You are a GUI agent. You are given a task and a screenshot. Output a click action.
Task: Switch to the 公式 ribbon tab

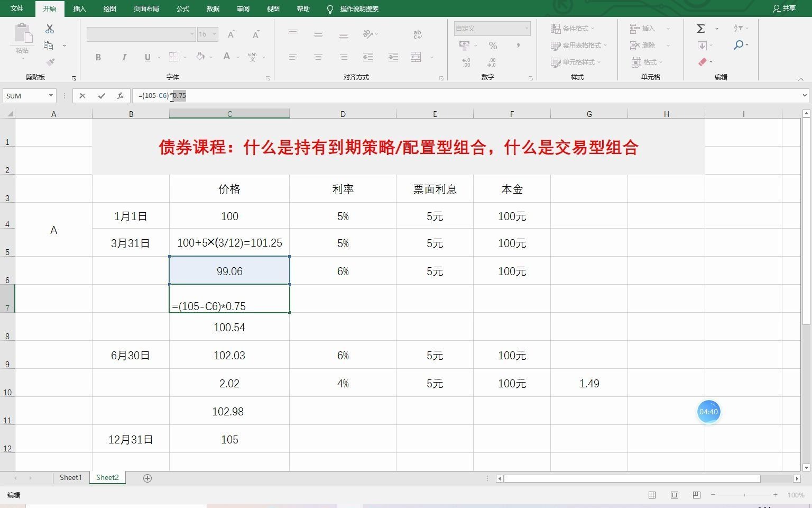pyautogui.click(x=183, y=8)
